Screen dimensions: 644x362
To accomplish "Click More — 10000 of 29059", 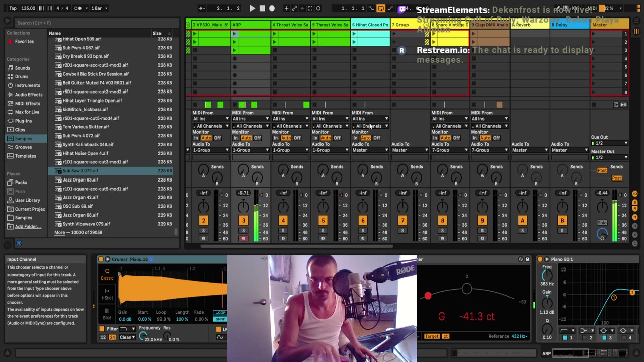I will click(78, 232).
